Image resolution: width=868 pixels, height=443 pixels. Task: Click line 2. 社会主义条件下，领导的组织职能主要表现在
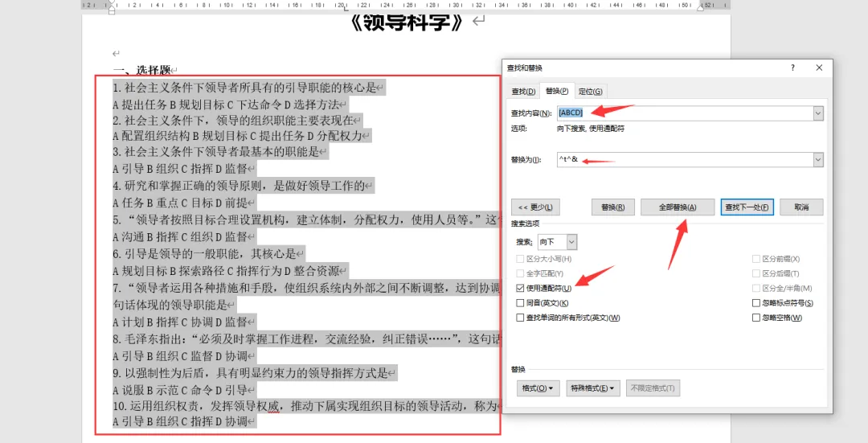point(233,120)
